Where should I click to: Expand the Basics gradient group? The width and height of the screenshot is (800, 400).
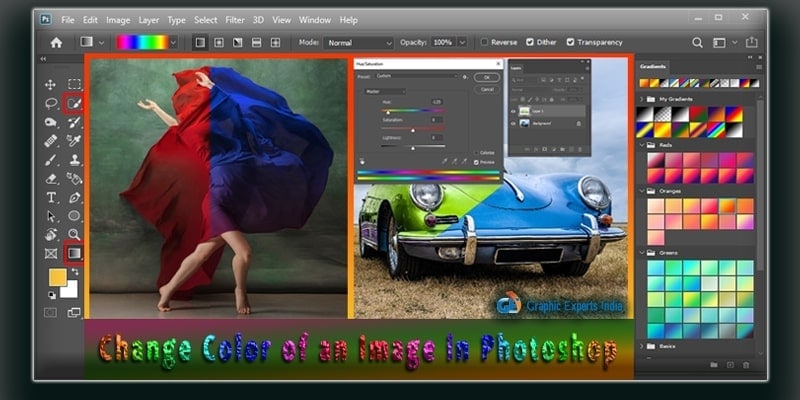(x=642, y=346)
